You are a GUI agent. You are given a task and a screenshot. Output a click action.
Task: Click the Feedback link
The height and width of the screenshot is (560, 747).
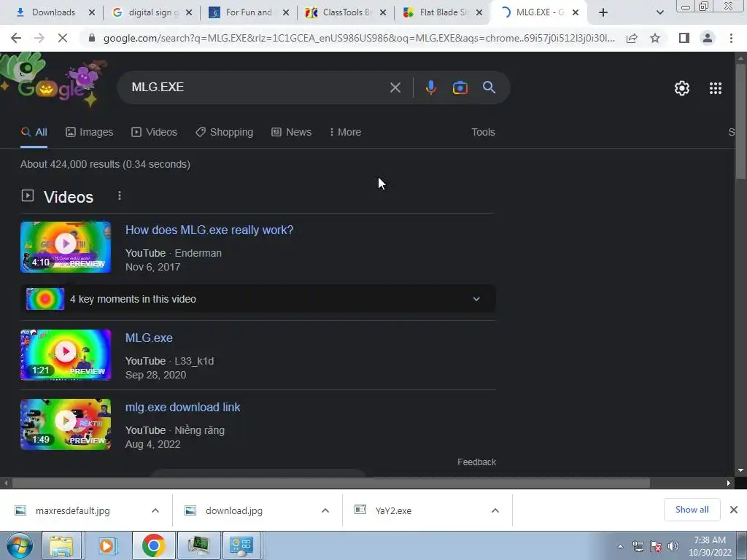pyautogui.click(x=476, y=462)
